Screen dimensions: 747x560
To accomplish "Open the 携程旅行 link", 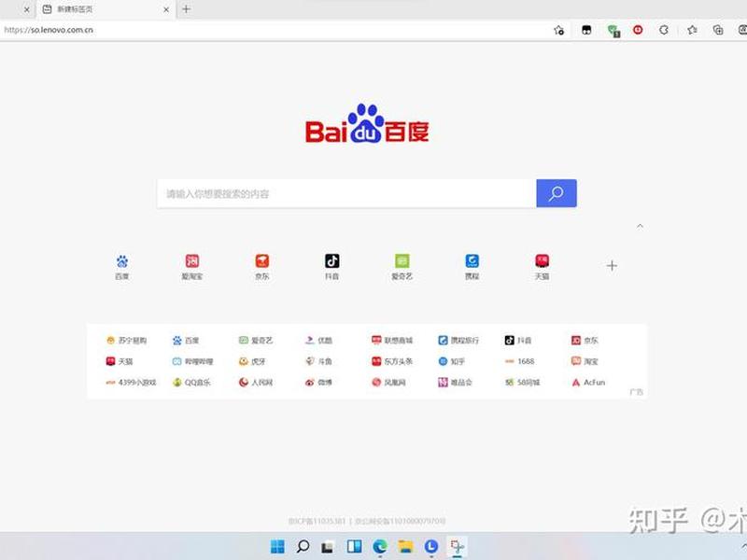I will click(x=458, y=340).
